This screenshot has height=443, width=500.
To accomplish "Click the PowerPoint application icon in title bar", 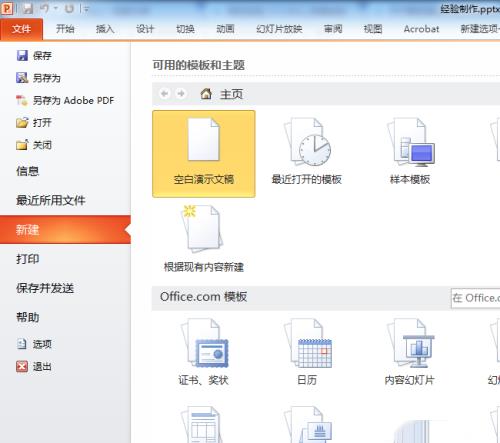I will pos(7,8).
